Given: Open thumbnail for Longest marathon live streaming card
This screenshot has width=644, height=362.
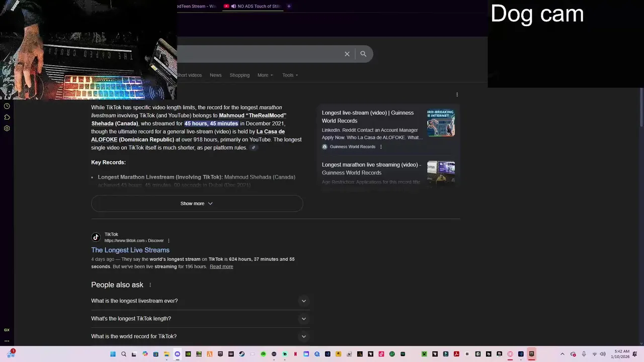Looking at the screenshot, I should [441, 173].
